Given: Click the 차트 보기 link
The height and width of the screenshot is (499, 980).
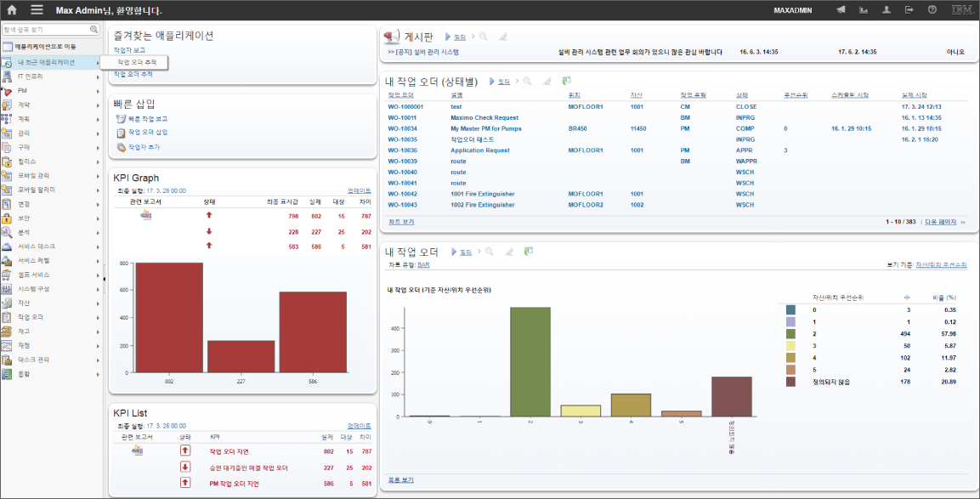Looking at the screenshot, I should click(401, 222).
